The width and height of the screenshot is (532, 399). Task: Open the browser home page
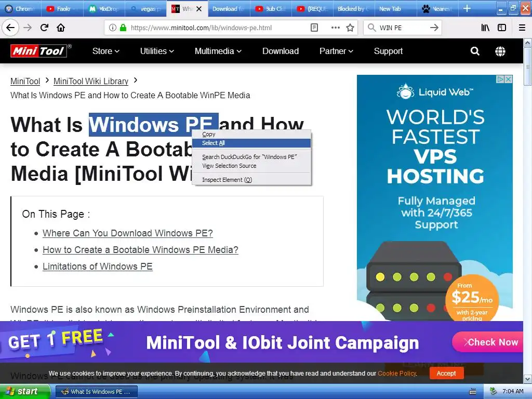point(61,28)
